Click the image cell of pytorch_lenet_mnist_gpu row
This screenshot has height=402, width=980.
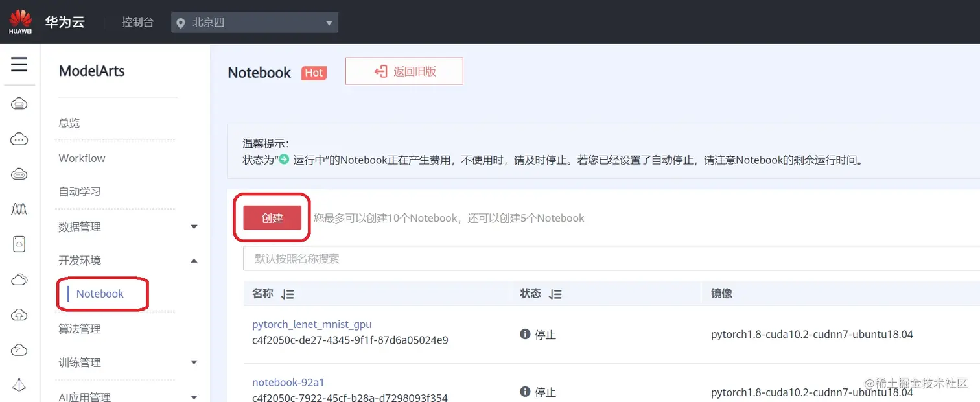(812, 335)
